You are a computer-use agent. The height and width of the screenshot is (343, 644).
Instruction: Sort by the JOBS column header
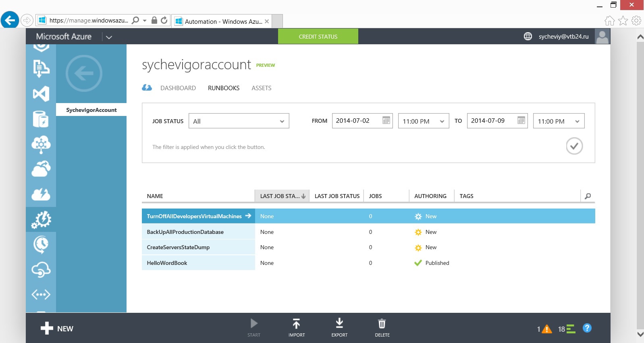coord(375,196)
